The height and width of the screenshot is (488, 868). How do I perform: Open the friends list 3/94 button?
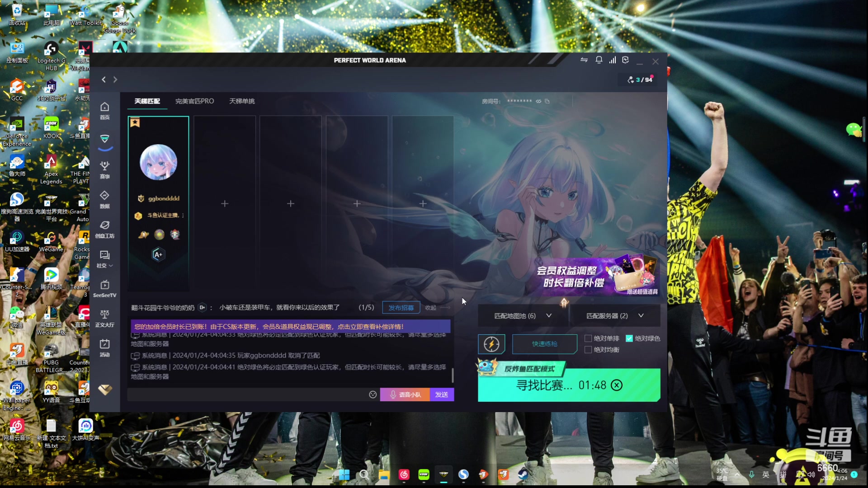tap(640, 80)
